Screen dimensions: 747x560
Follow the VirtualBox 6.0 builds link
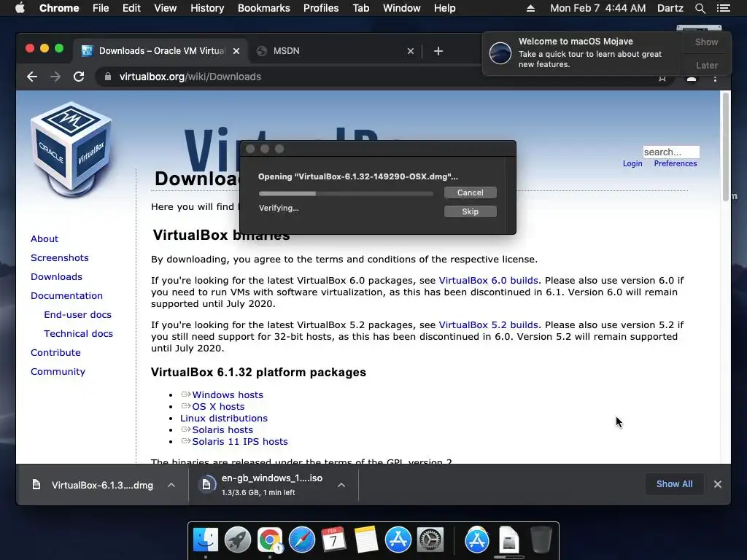[x=488, y=281]
